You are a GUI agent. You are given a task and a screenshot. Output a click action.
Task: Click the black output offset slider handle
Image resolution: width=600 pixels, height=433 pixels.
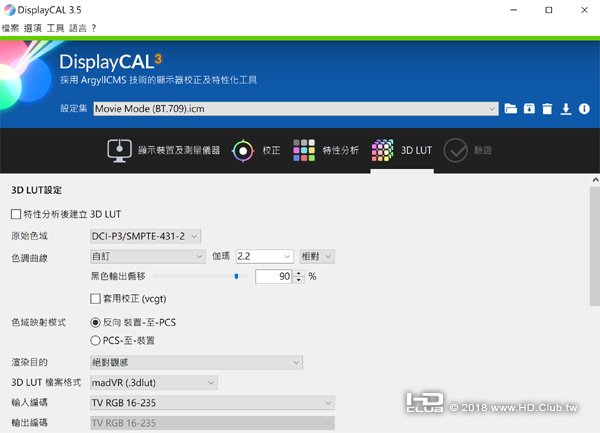(236, 276)
